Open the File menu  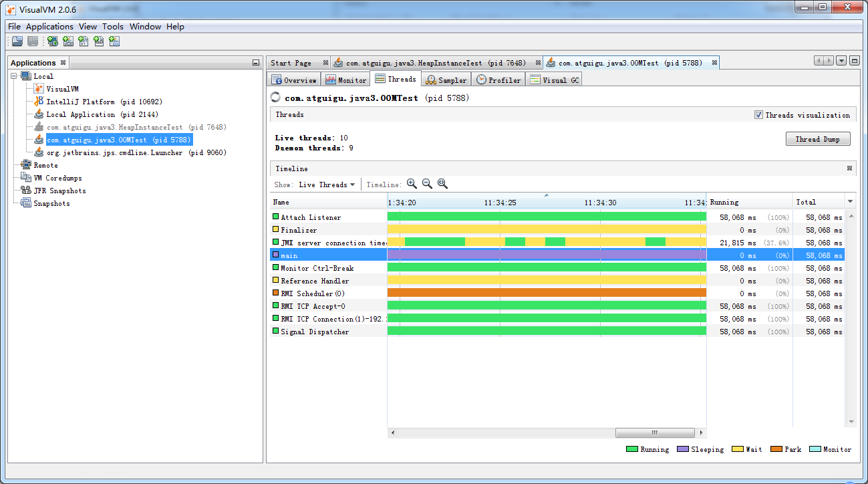[x=14, y=27]
